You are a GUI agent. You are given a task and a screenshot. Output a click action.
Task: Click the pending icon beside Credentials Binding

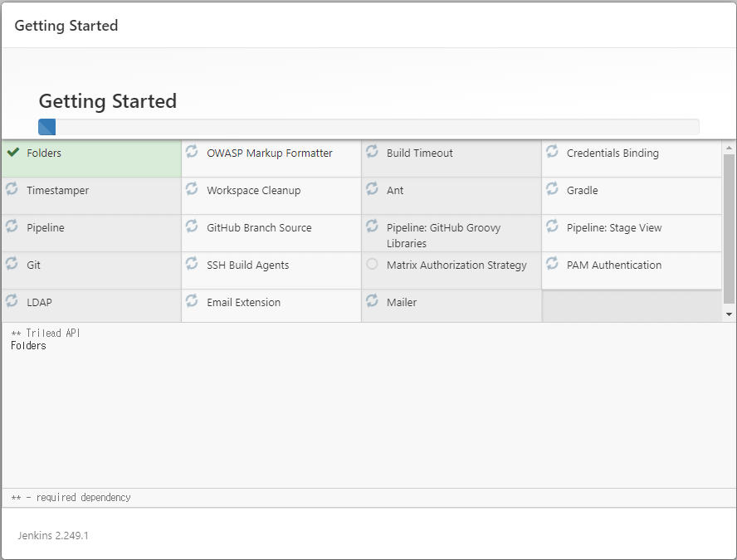pos(552,151)
